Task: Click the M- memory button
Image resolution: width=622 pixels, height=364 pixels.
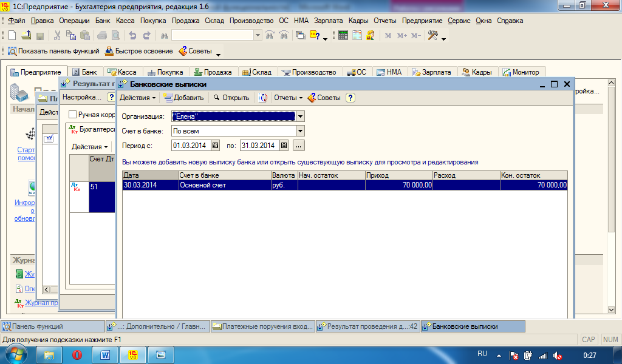Action: point(415,36)
